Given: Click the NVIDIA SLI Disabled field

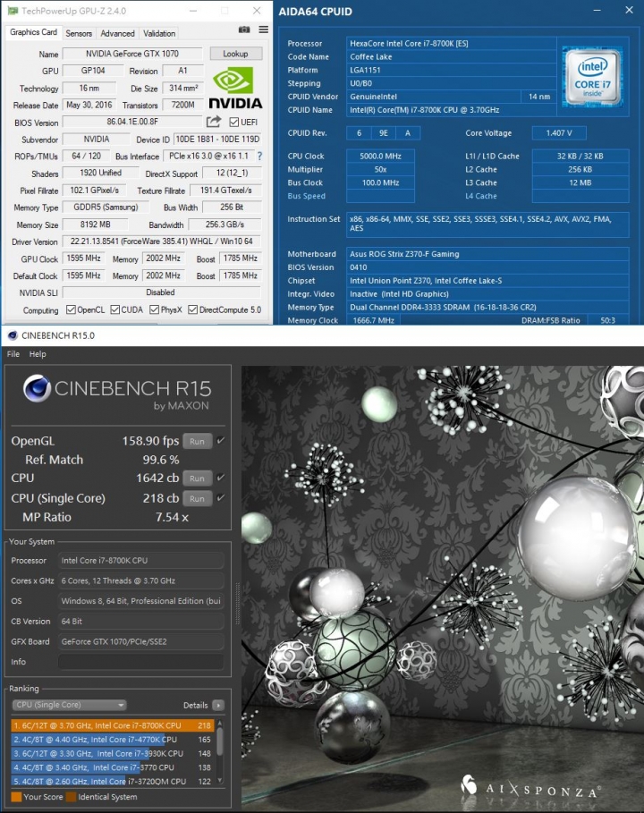Looking at the screenshot, I should pos(161,292).
